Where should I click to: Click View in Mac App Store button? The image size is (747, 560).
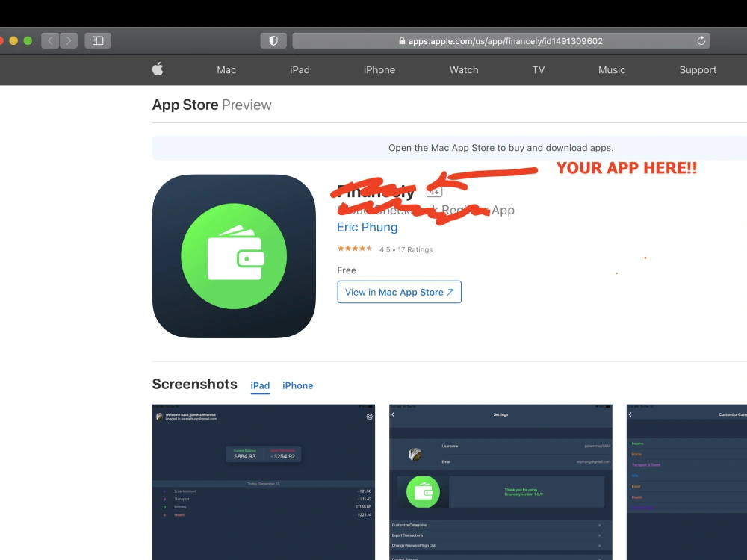pyautogui.click(x=399, y=292)
